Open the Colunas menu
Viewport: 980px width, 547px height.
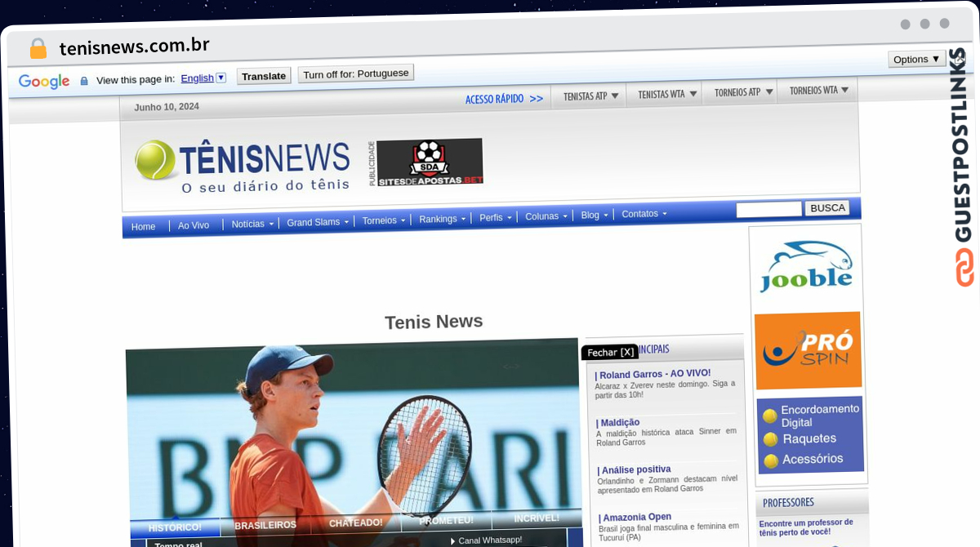click(546, 216)
